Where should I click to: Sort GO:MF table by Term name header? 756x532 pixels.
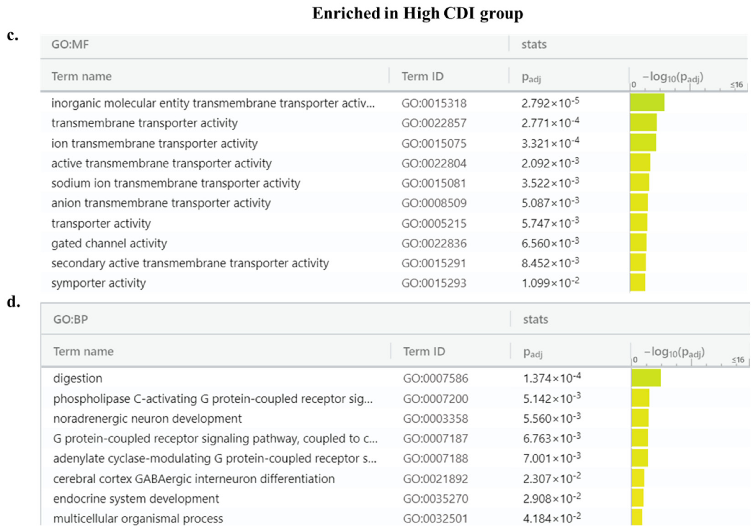coord(82,76)
